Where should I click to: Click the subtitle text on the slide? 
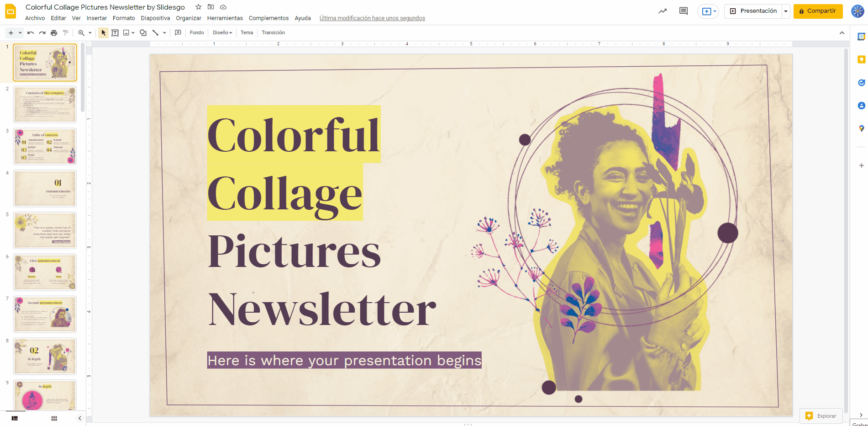pos(344,360)
